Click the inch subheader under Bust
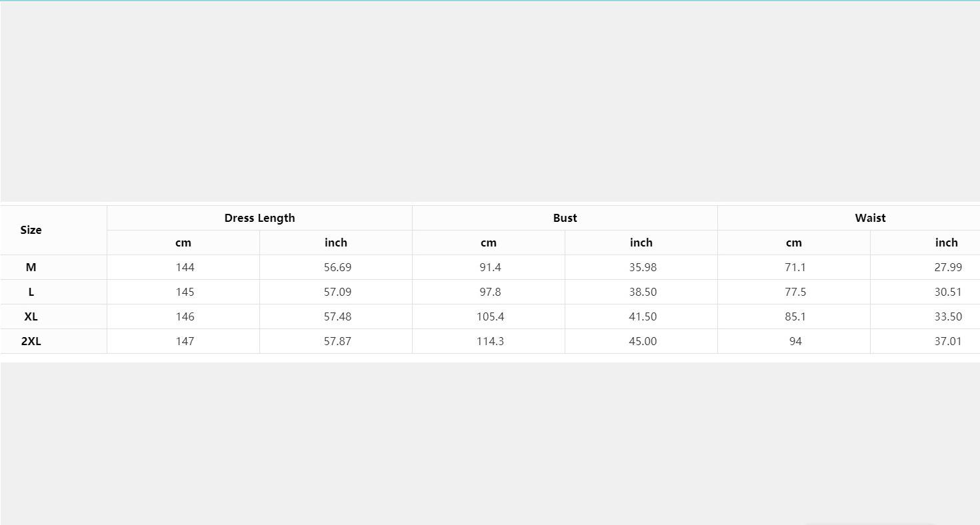980x525 pixels. coord(641,243)
